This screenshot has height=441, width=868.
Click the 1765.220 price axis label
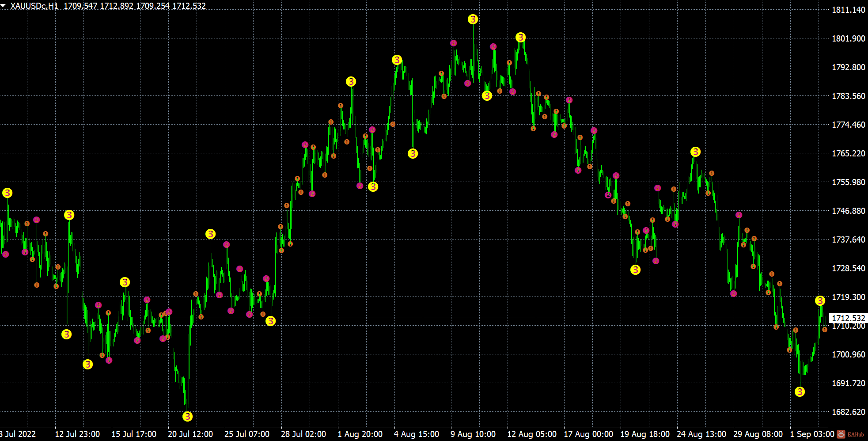click(848, 153)
